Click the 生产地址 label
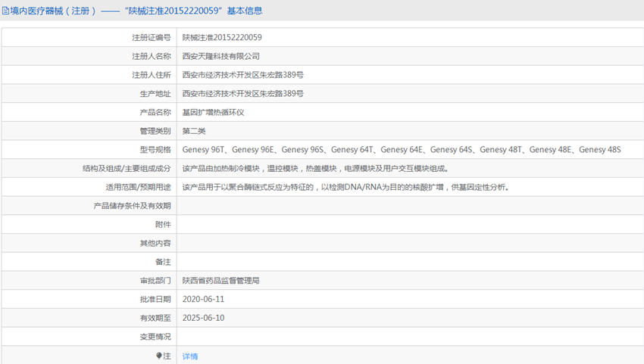The width and height of the screenshot is (644, 364). click(x=155, y=94)
